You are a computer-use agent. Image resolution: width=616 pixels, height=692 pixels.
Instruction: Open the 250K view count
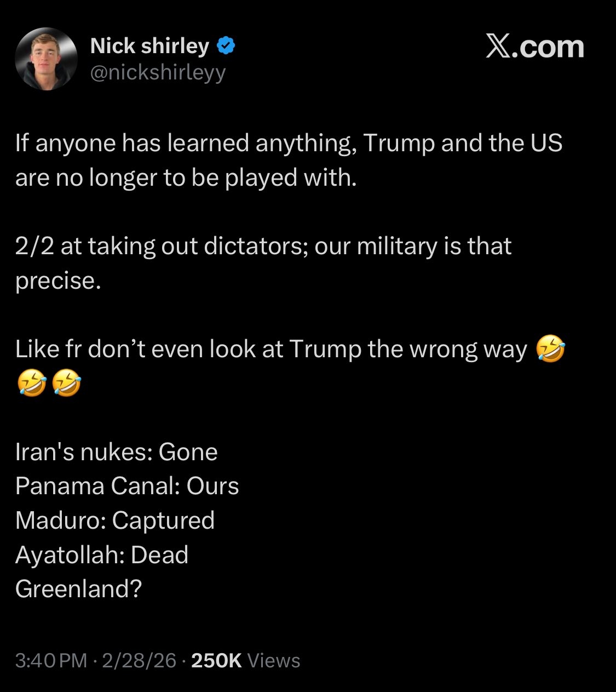[217, 661]
